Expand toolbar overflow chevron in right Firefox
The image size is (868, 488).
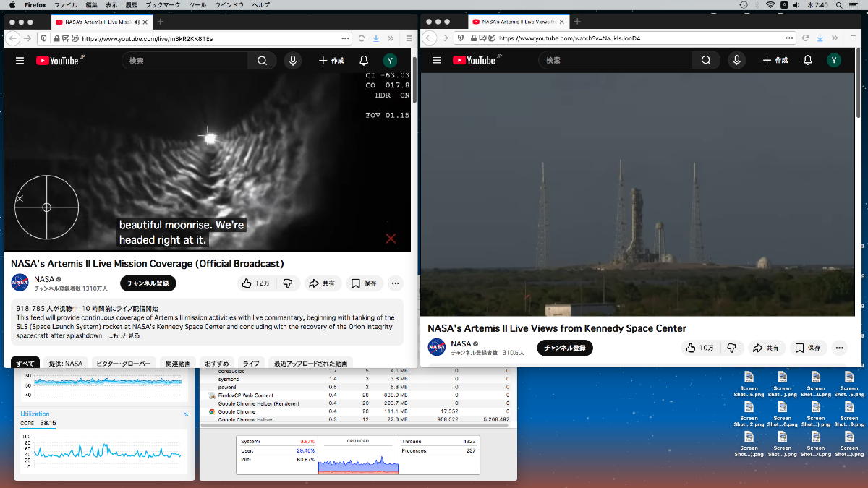835,38
